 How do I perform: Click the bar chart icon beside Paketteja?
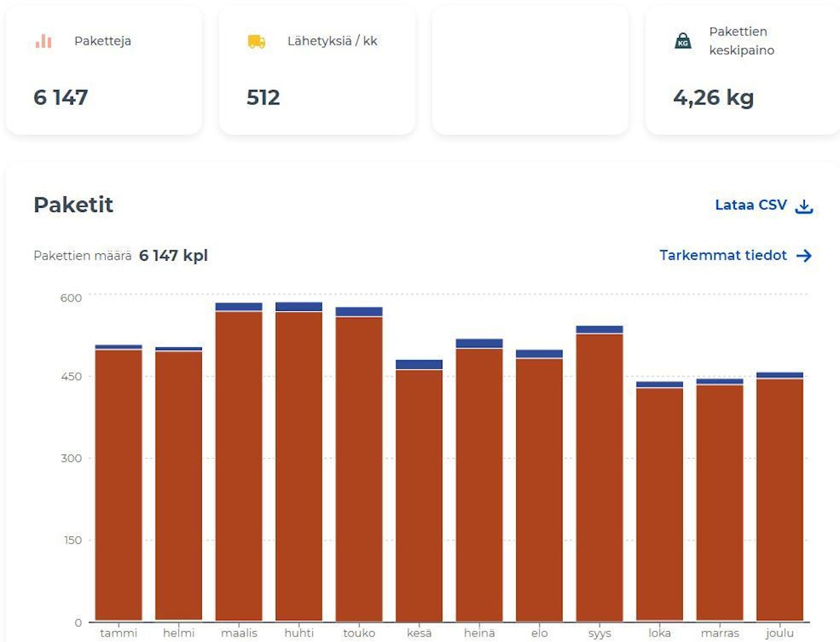click(x=43, y=41)
